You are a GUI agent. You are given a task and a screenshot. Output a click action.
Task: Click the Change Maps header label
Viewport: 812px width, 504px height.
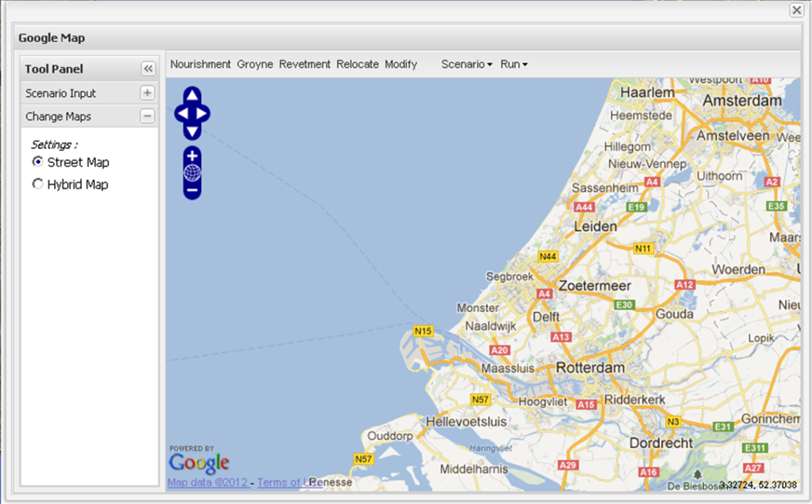[58, 116]
